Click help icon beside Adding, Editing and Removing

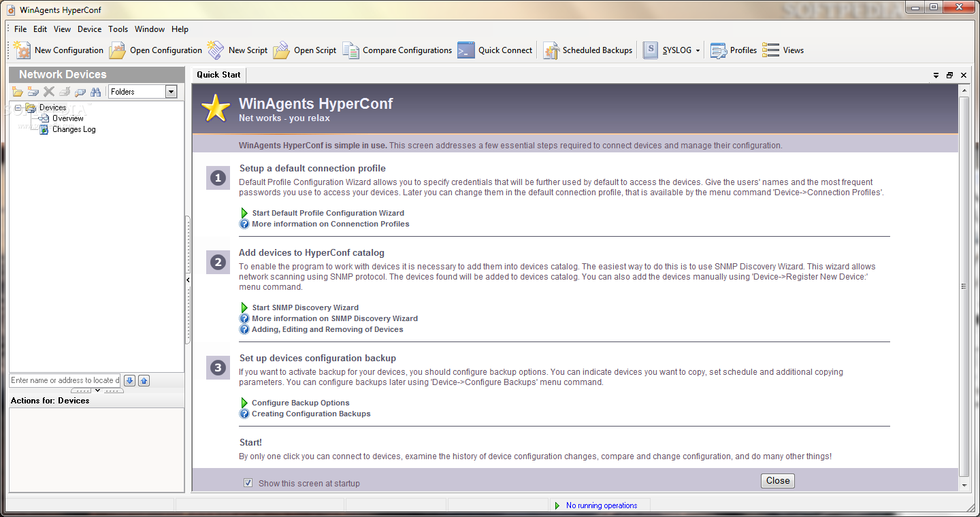(x=244, y=329)
